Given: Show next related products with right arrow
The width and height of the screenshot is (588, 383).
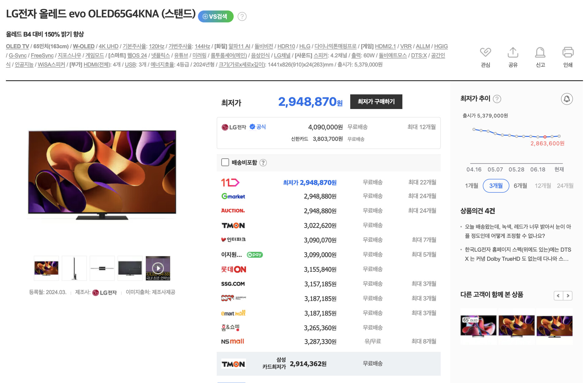Looking at the screenshot, I should [568, 296].
